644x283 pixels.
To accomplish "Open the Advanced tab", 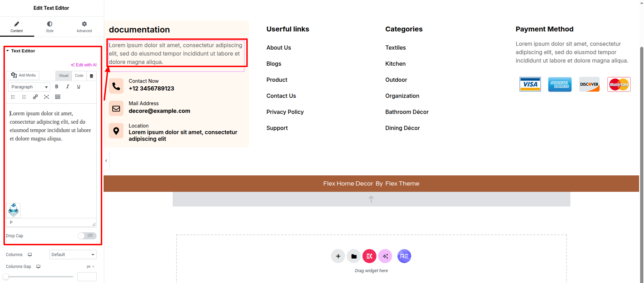I will point(84,27).
